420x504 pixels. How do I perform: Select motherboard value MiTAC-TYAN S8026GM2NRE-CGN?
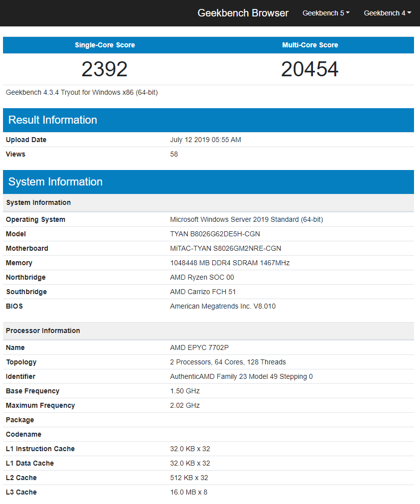[225, 248]
